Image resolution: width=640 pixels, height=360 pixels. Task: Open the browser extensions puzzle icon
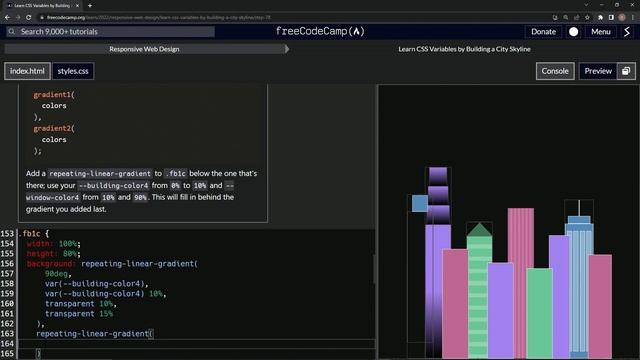click(600, 18)
